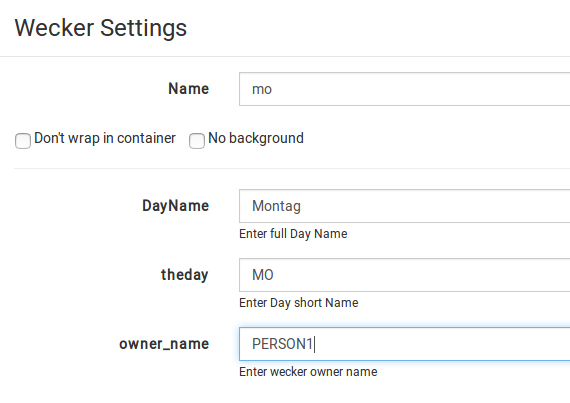Select the theday input field
The image size is (570, 403).
tap(404, 275)
